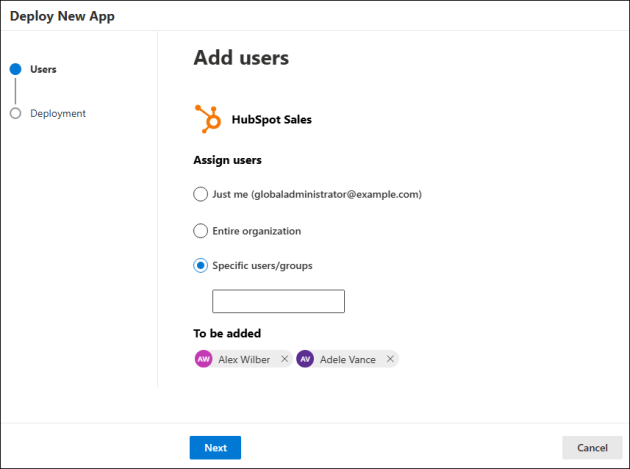Click the empty Deployment step indicator circle
The width and height of the screenshot is (630, 469).
16,113
